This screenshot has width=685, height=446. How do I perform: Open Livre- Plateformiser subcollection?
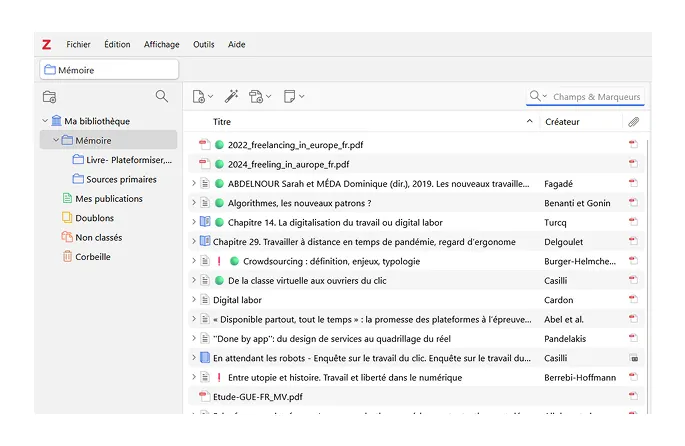[x=122, y=160]
